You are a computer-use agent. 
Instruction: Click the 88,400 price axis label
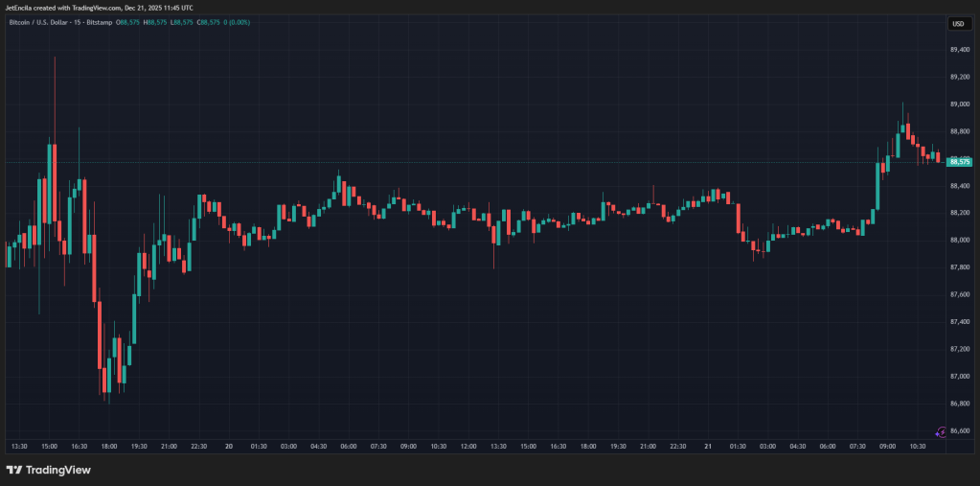[959, 186]
